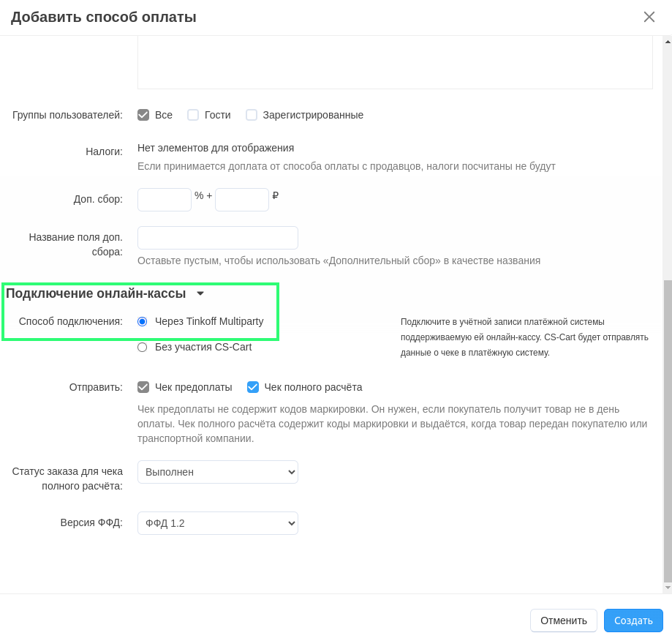
Task: Uncheck the Все user group checkbox
Action: point(143,115)
